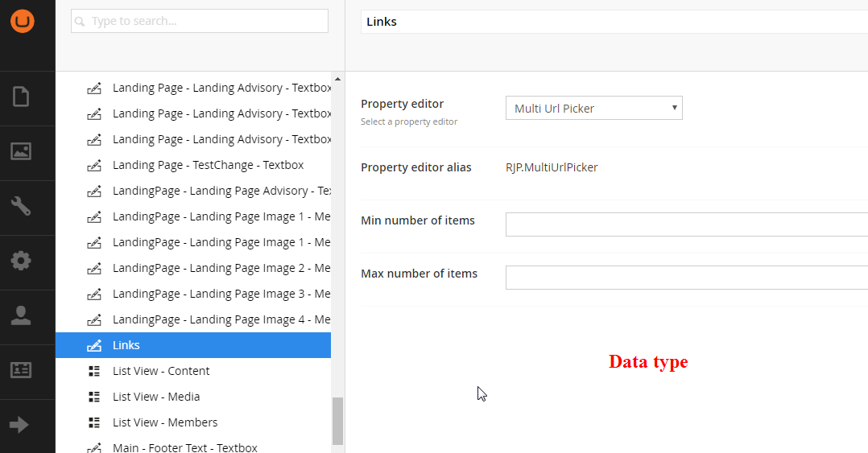Viewport: 868px width, 453px height.
Task: Open the Users section person icon
Action: click(21, 315)
